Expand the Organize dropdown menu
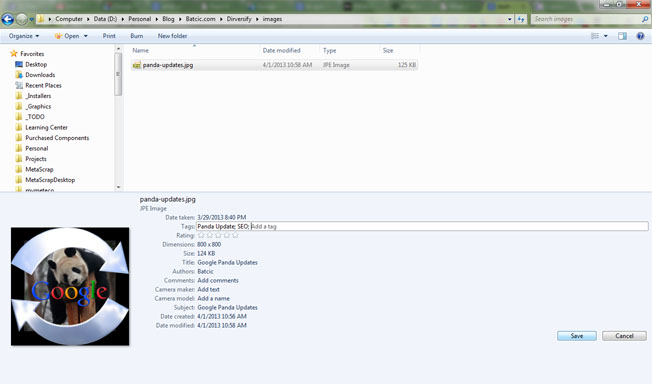This screenshot has height=384, width=652. (x=24, y=36)
